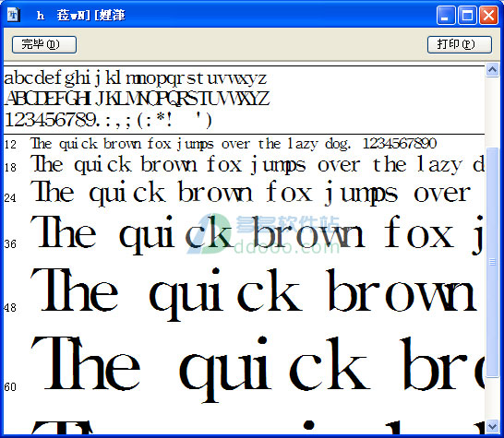The height and width of the screenshot is (438, 504).
Task: Click the size label 18
Action: point(10,167)
